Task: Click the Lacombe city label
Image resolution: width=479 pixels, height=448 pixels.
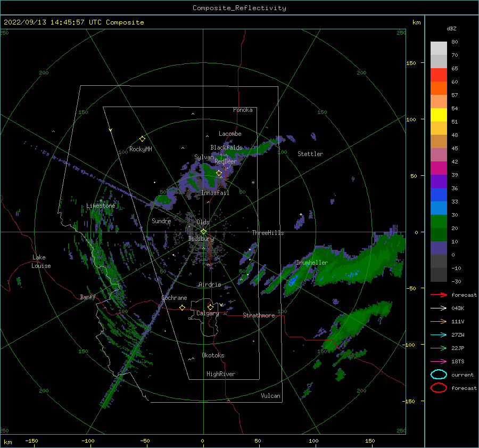Action: [230, 134]
